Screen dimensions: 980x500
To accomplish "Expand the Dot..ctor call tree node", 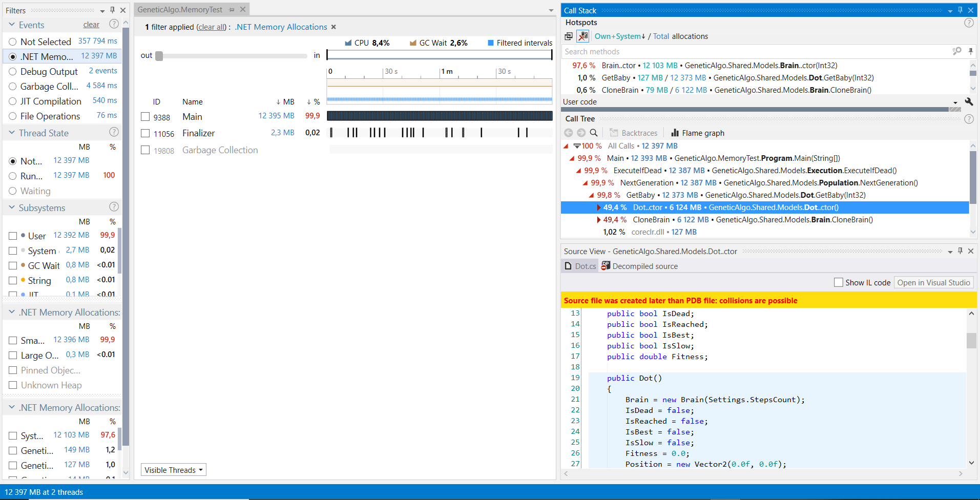I will [598, 207].
